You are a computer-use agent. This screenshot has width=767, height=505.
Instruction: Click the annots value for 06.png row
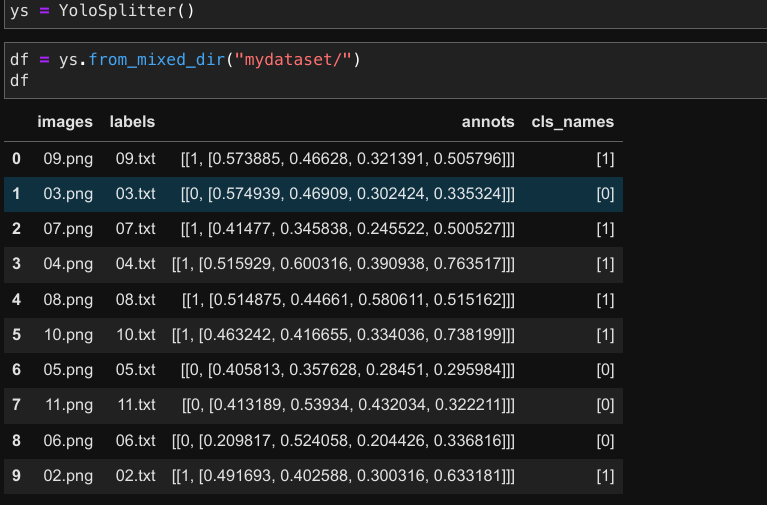click(x=344, y=440)
